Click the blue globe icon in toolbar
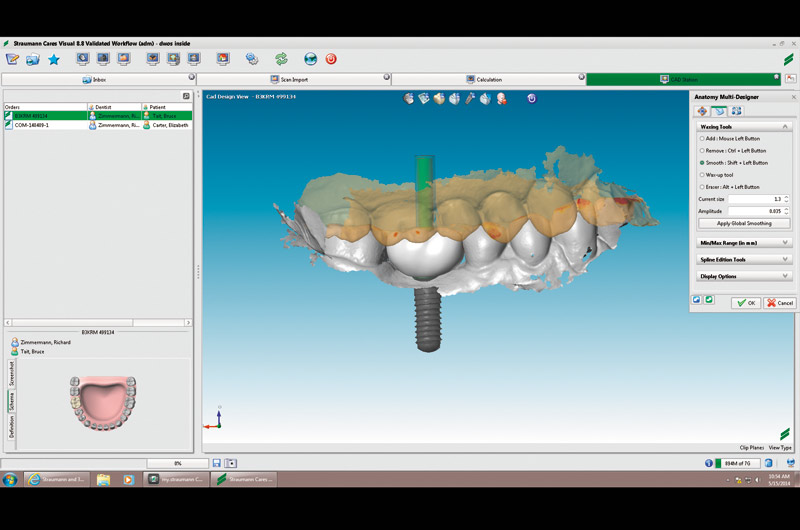800x530 pixels. pyautogui.click(x=310, y=59)
